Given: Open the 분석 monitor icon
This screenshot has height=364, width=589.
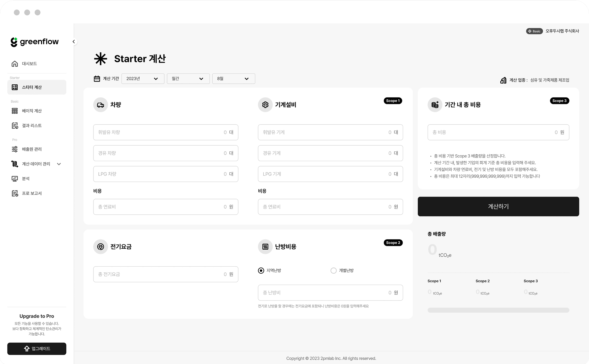Looking at the screenshot, I should (15, 178).
